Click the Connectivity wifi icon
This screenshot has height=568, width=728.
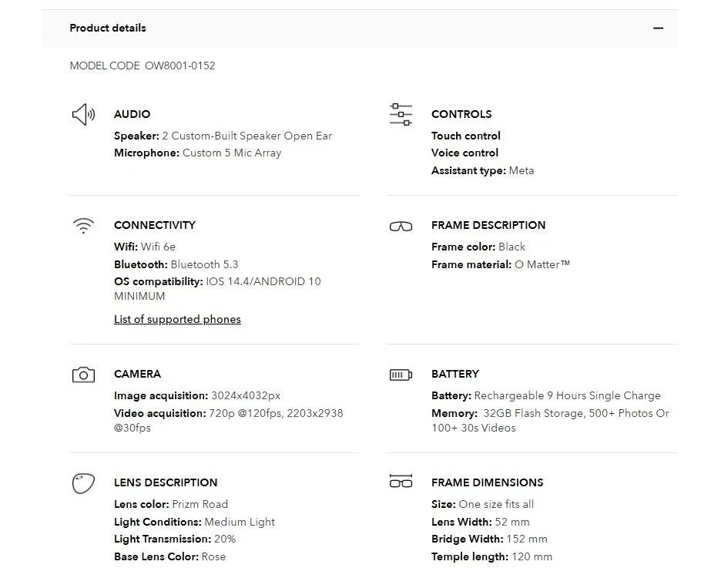[x=83, y=226]
